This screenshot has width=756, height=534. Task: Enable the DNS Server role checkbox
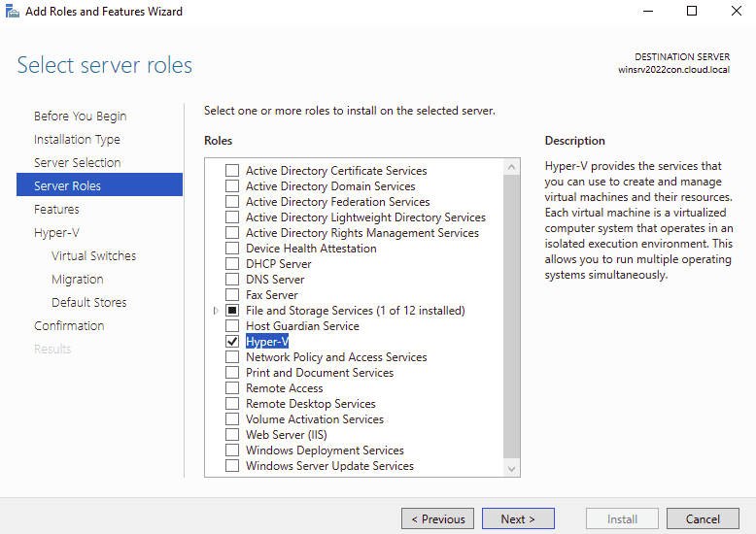pyautogui.click(x=232, y=280)
